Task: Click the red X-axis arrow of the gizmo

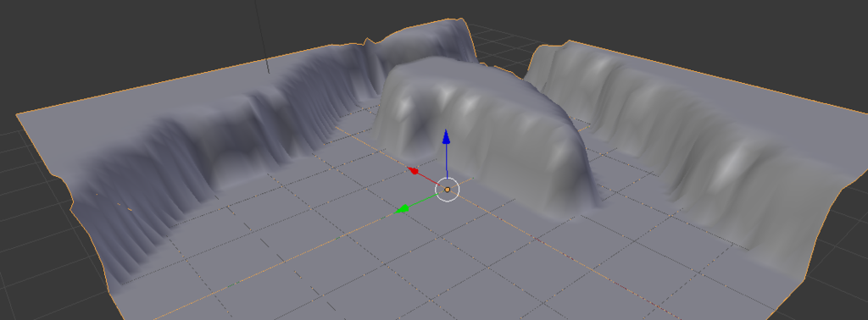Action: 414,170
